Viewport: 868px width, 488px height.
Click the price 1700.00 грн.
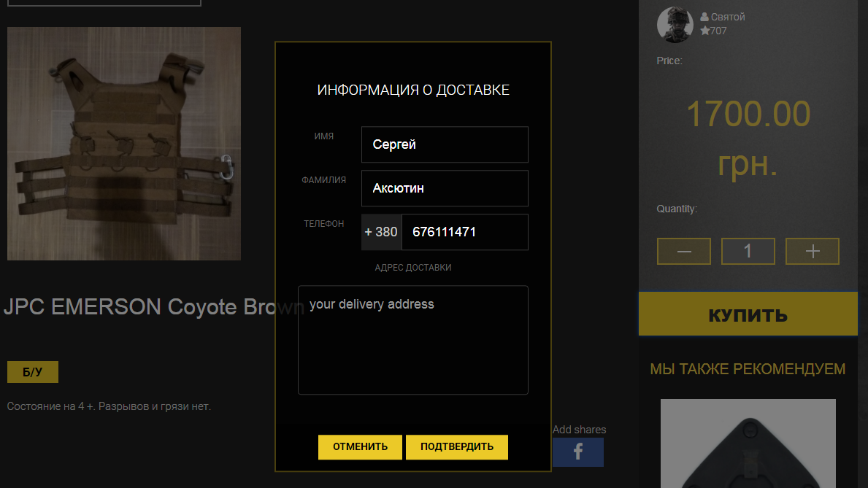coord(748,139)
